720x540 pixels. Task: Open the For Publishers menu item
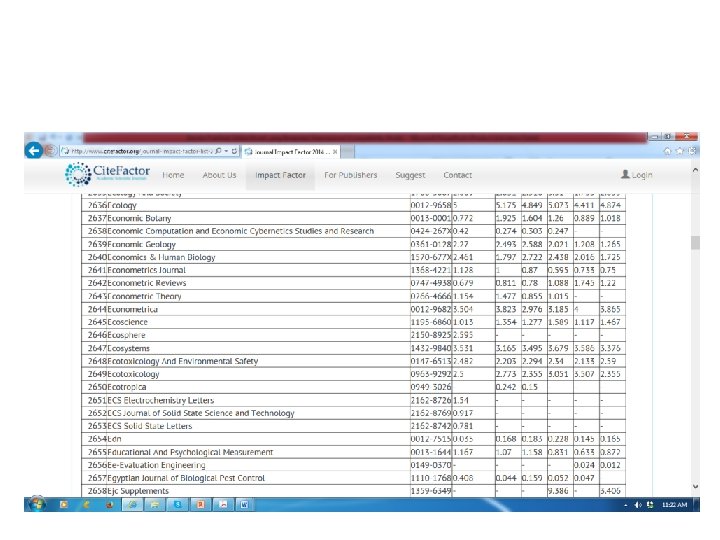350,175
